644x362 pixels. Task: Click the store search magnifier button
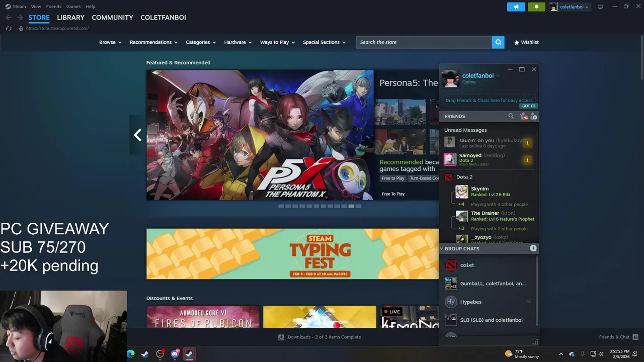pyautogui.click(x=498, y=42)
